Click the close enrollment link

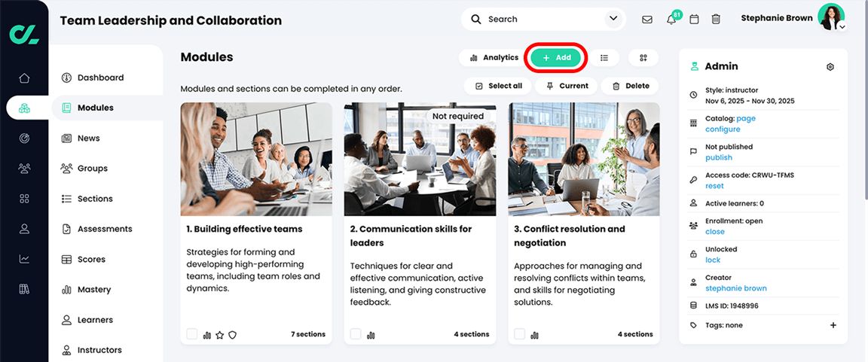tap(714, 232)
